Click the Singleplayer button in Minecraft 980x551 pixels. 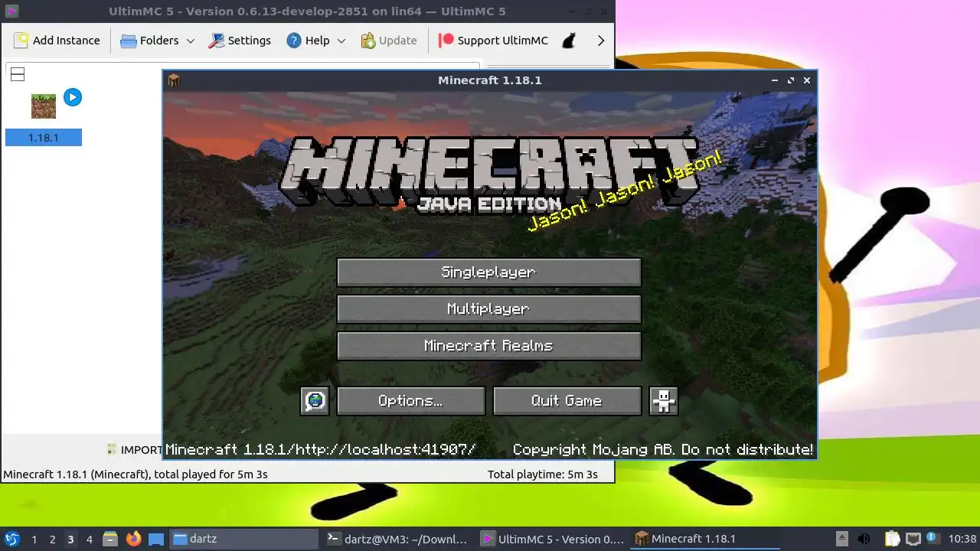click(488, 272)
